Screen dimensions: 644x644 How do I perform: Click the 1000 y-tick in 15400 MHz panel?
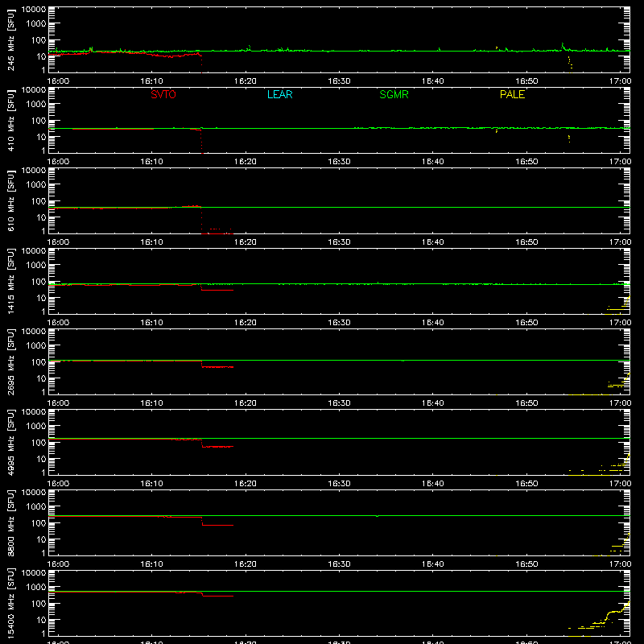[x=36, y=588]
